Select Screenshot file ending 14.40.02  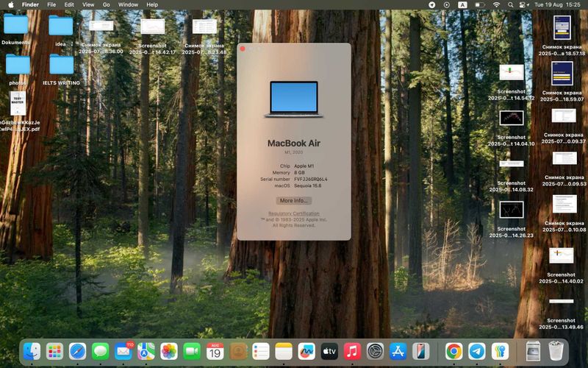[x=561, y=265]
